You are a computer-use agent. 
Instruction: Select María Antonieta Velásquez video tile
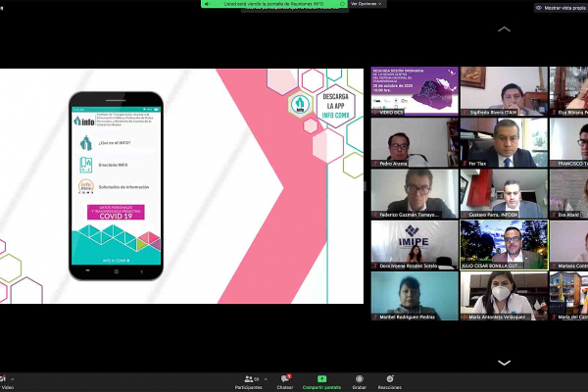pyautogui.click(x=504, y=296)
